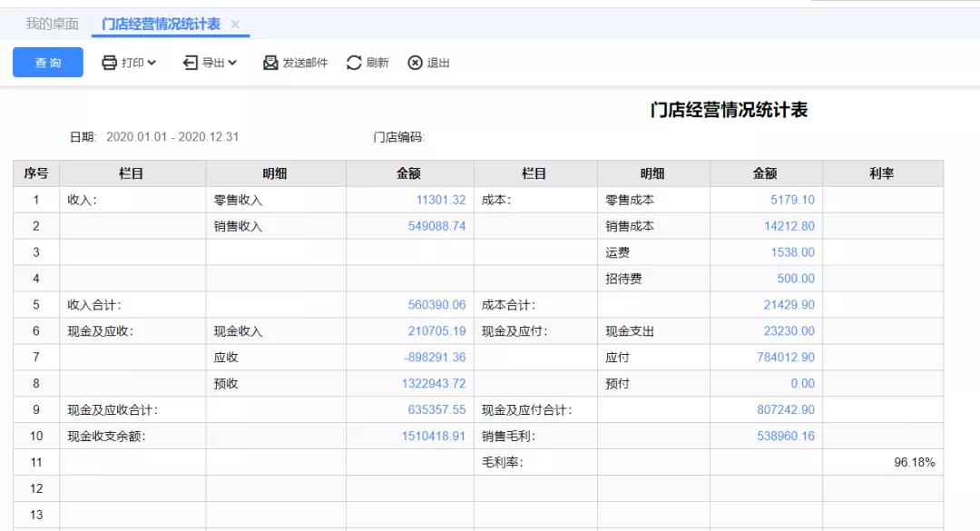Open 预收 amount 1322943.72
Screen dimensions: 980x531
434,384
